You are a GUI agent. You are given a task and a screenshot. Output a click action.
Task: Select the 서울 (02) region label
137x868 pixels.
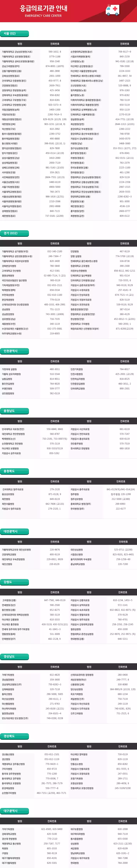10,34
